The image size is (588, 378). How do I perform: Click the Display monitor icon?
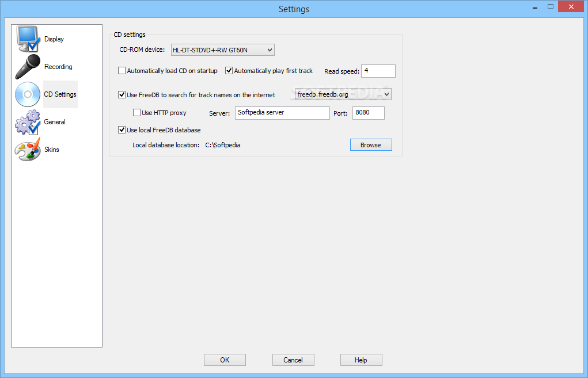click(x=28, y=39)
